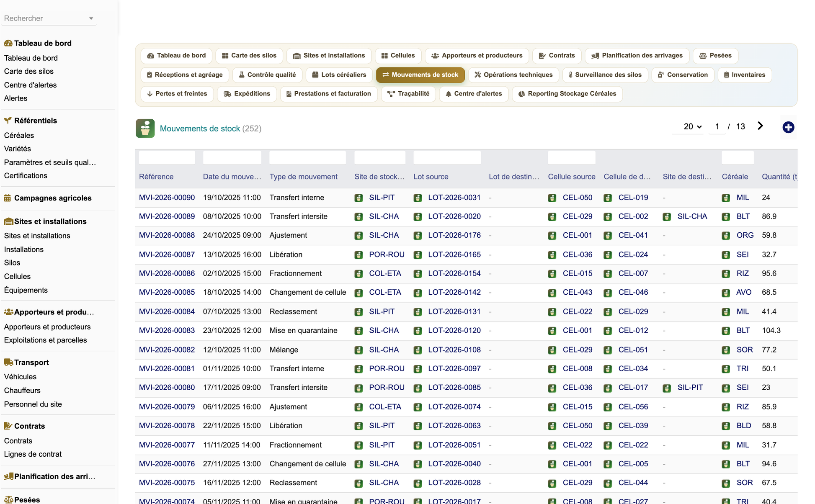Click the icon beside CEL-005
815x504 pixels.
[608, 464]
